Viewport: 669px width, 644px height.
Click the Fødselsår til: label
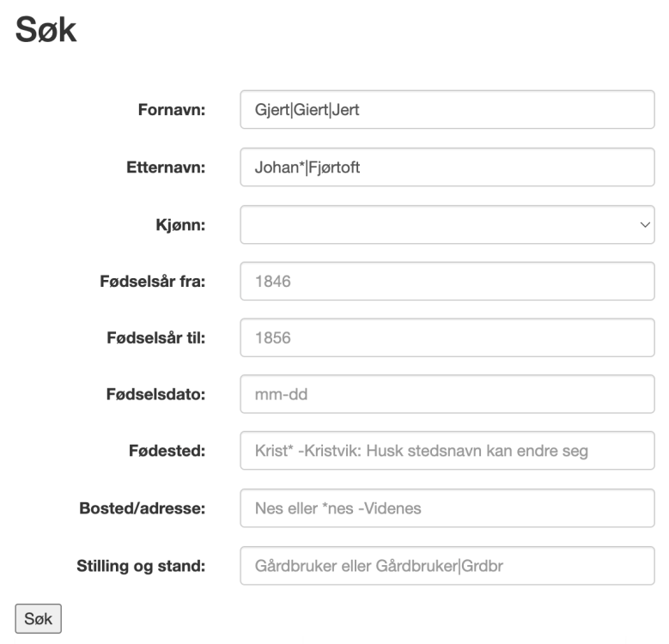point(156,337)
